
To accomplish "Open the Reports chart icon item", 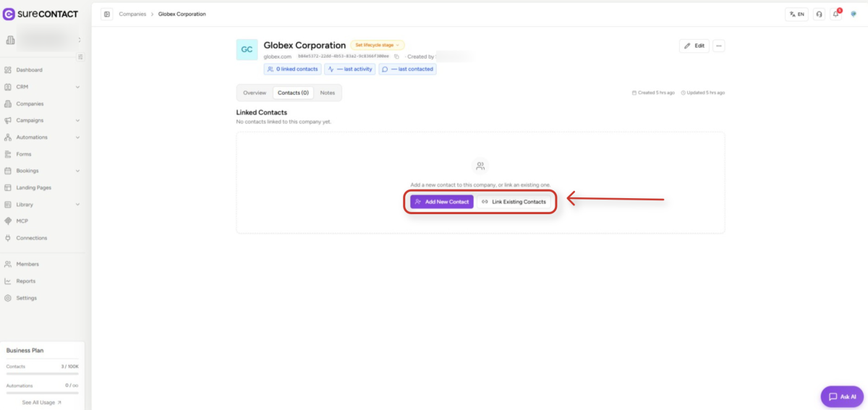I will [8, 281].
